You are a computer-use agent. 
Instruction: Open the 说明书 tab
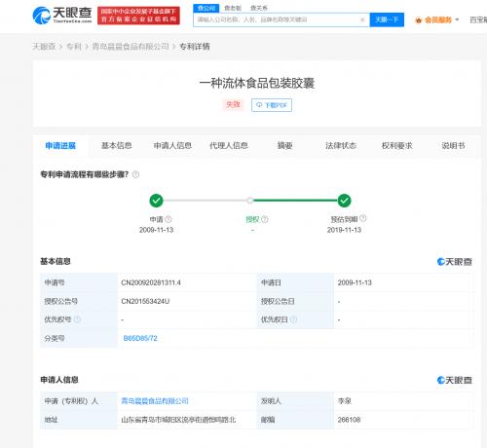453,145
